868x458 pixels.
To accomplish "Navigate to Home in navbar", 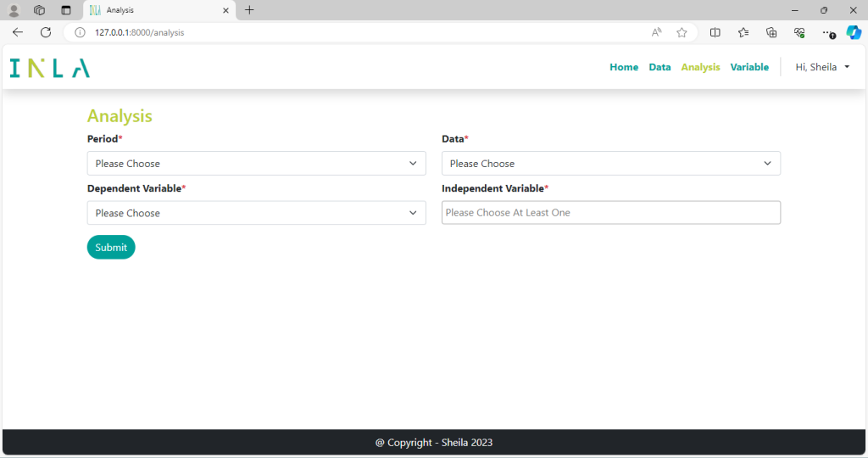I will [624, 67].
